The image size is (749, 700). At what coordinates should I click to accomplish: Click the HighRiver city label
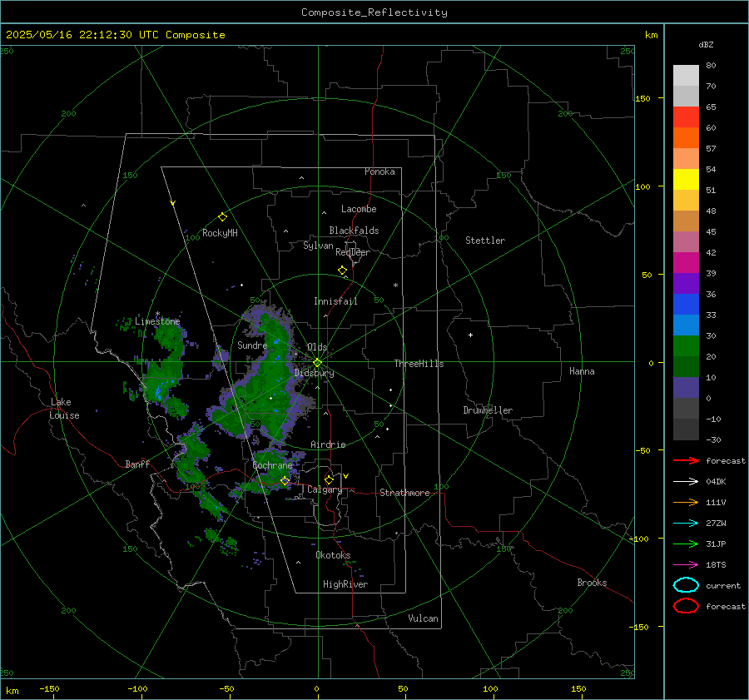[x=345, y=584]
